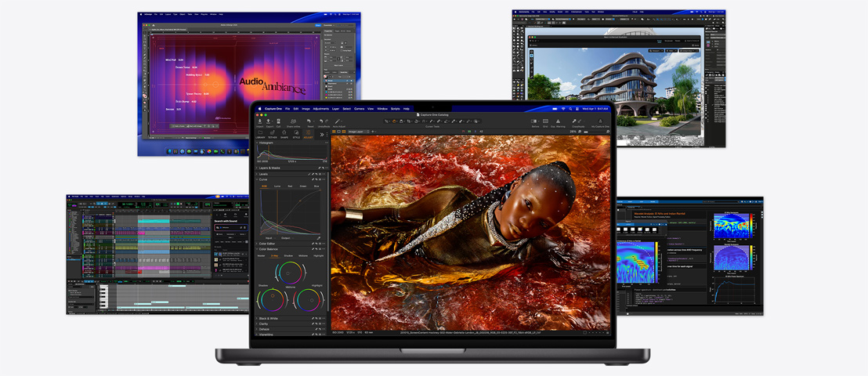Switch viewer to multi-view grid mode
The height and width of the screenshot is (376, 868).
click(334, 132)
